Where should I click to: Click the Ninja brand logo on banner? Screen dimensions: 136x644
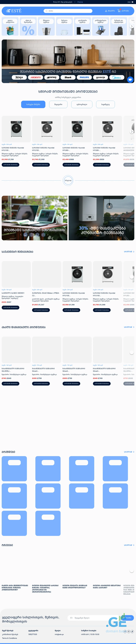(x=19, y=78)
